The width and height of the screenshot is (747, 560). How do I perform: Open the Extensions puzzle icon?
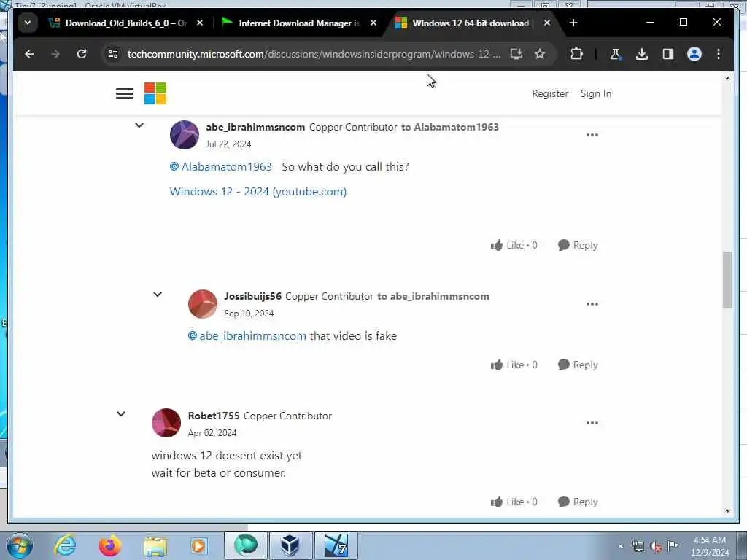point(576,54)
